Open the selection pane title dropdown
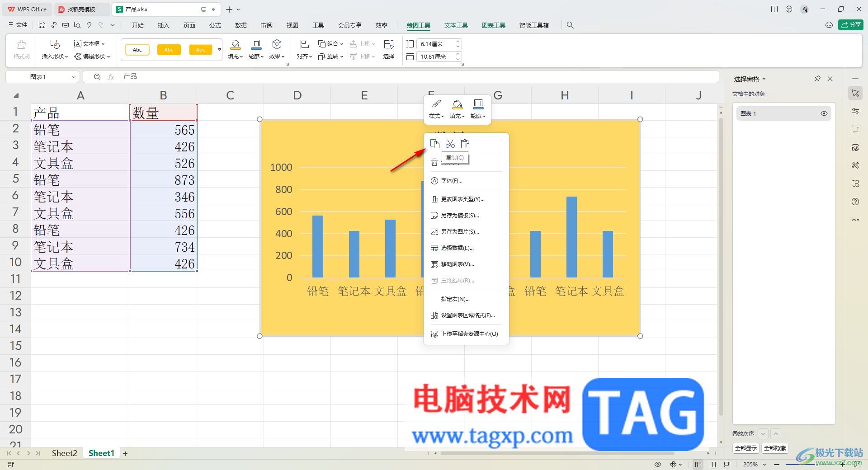This screenshot has height=470, width=868. point(764,79)
